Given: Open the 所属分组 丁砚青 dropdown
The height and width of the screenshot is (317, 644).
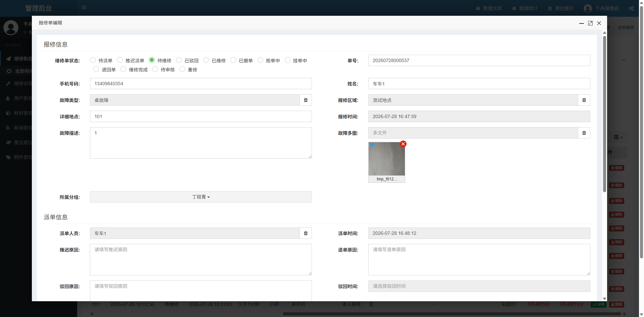Looking at the screenshot, I should 201,197.
